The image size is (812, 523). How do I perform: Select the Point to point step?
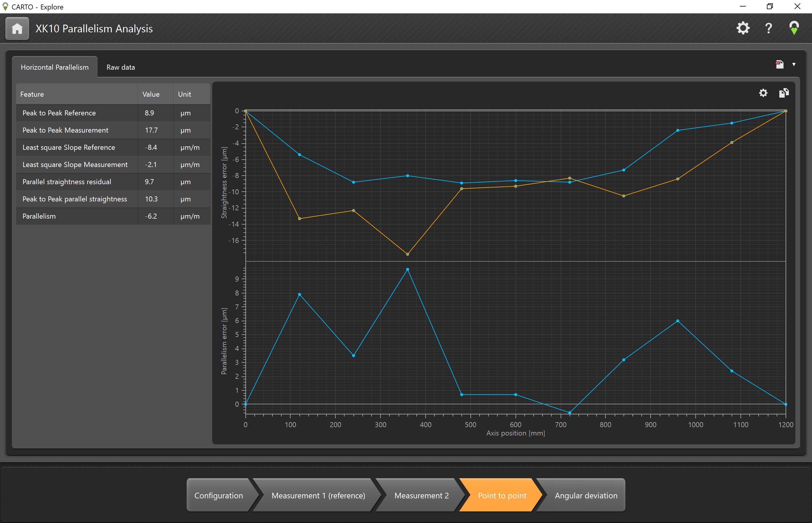click(502, 495)
